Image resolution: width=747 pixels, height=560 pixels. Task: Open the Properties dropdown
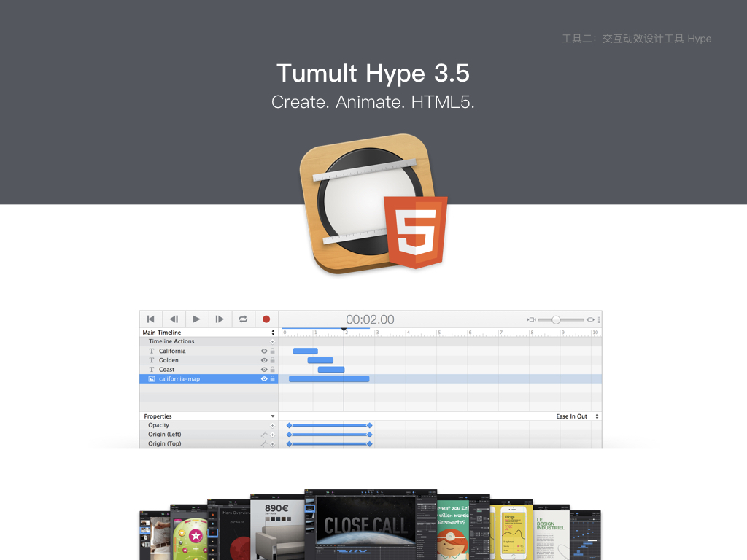(273, 416)
